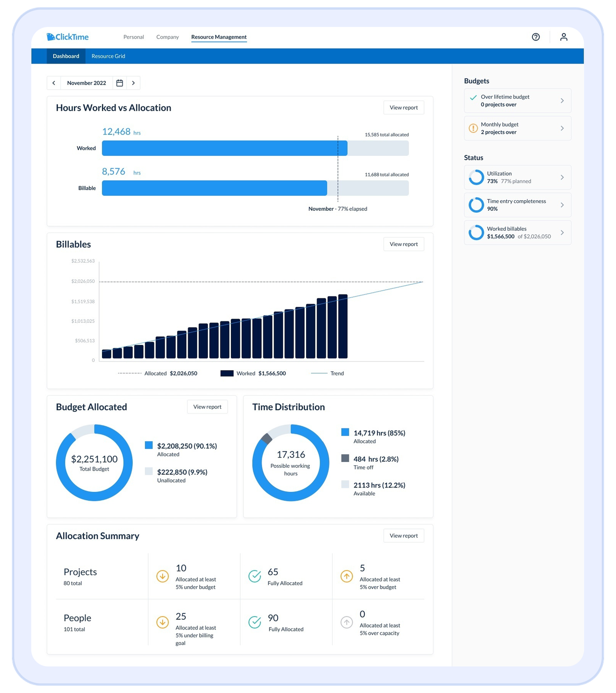
Task: Expand Worked billables status chevron
Action: point(562,232)
